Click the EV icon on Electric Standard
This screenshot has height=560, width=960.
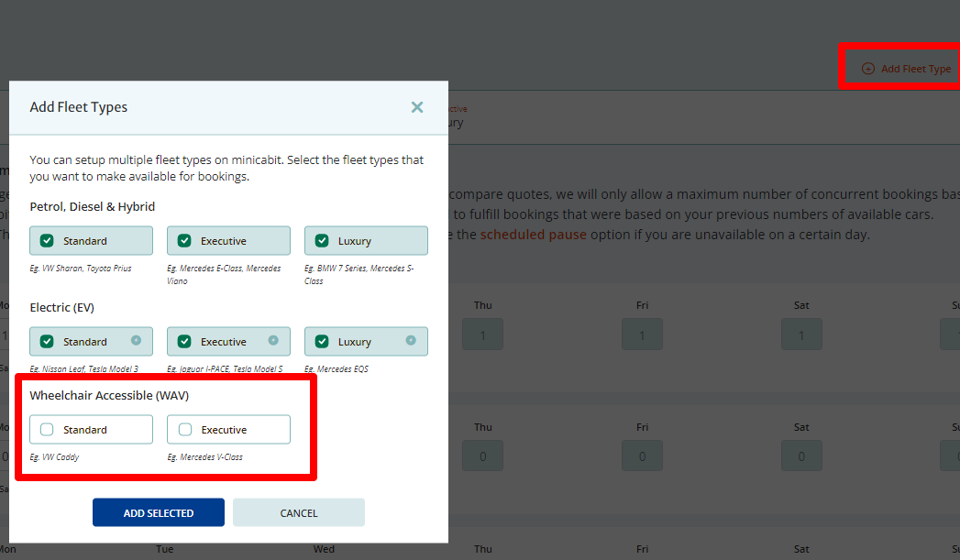point(136,340)
